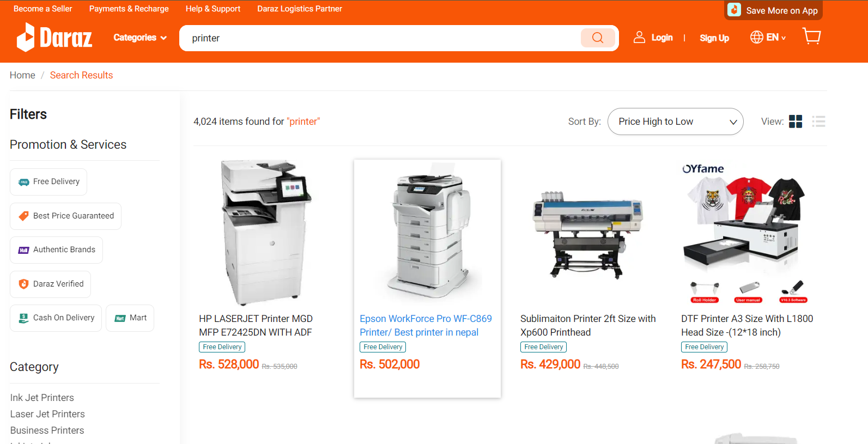Open the Help & Support menu
The height and width of the screenshot is (444, 868).
click(213, 9)
